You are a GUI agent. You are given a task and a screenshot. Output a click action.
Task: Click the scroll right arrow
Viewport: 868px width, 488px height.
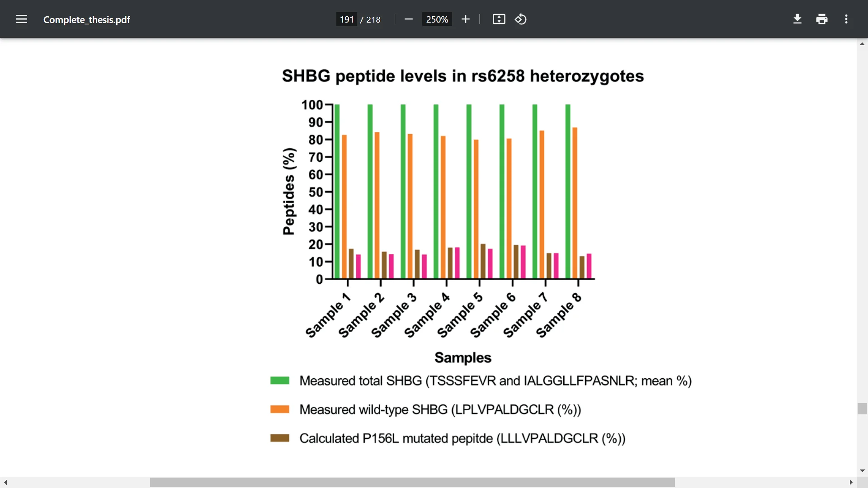click(x=851, y=483)
